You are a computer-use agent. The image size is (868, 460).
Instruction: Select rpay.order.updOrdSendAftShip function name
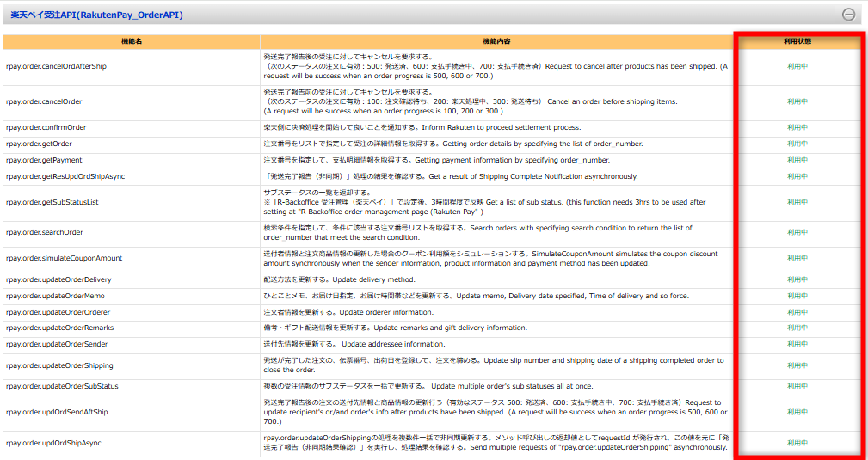[x=57, y=413]
